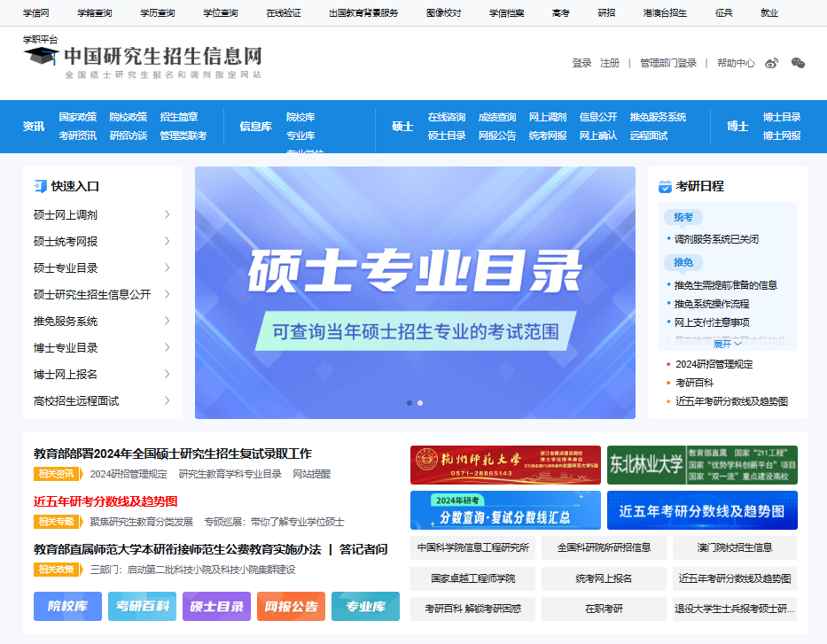Open 帮助中心
Screen dimensions: 827x644
[736, 63]
